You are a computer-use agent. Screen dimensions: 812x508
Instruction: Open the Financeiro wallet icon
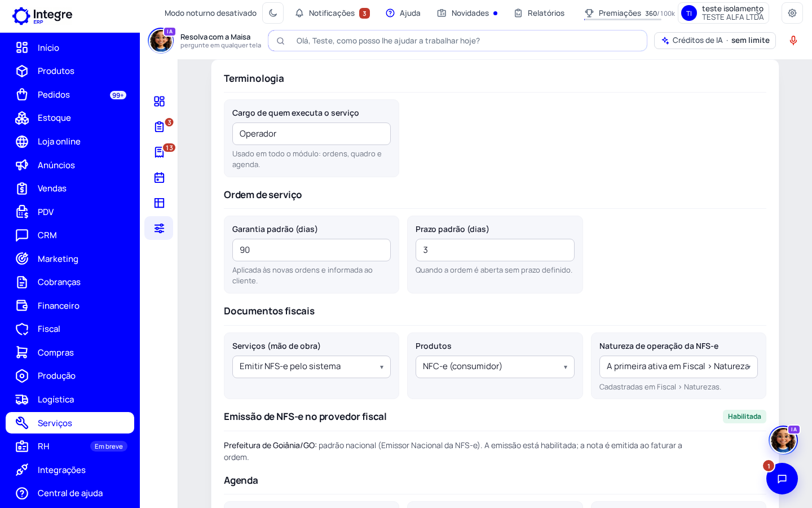tap(22, 305)
